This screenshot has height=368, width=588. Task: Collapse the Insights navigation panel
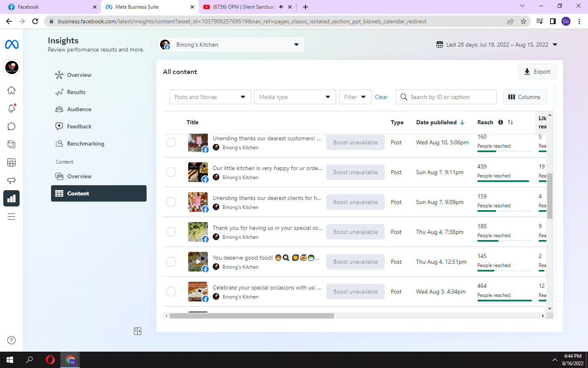coord(138,331)
